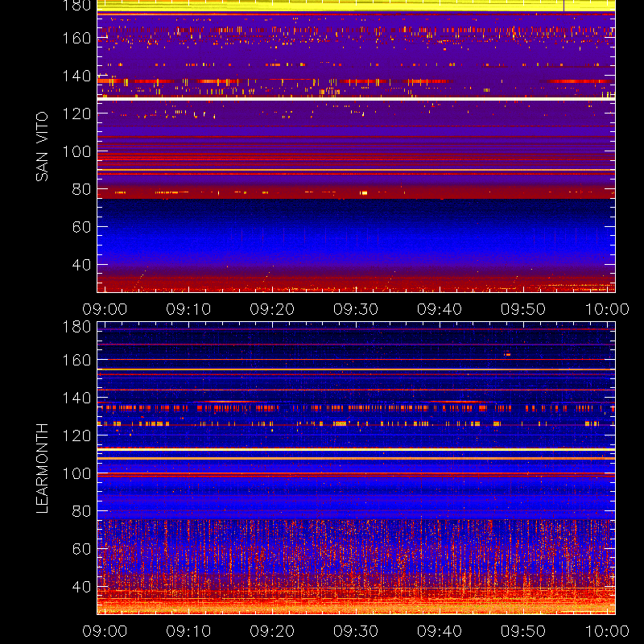Click the 09:50 time label under the Learmonth plot
This screenshot has width=644, height=644.
click(x=522, y=631)
